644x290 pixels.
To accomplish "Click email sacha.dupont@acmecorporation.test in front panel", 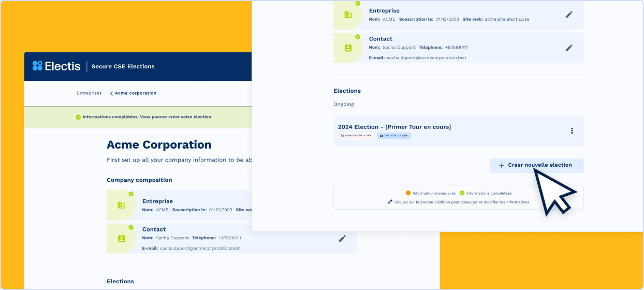I will 427,57.
